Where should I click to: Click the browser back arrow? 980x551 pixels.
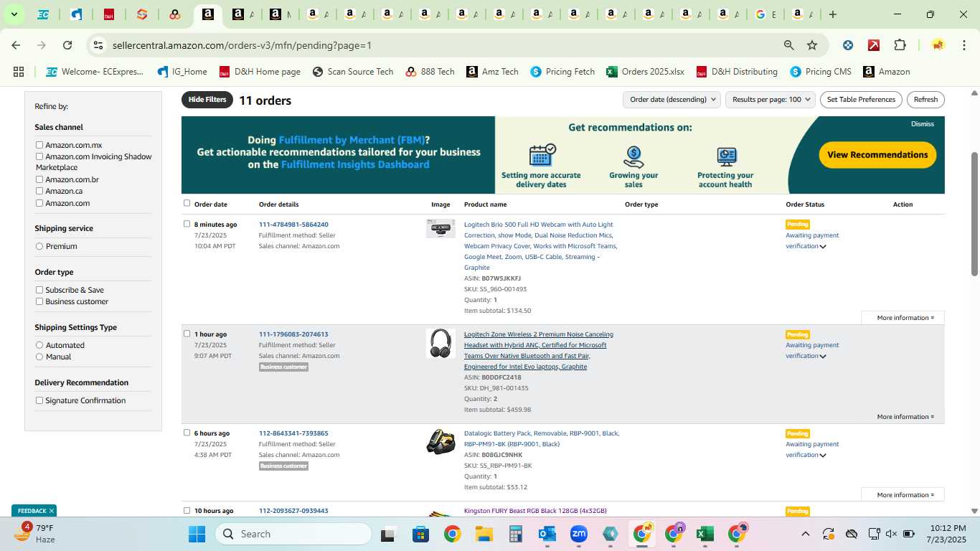point(16,45)
